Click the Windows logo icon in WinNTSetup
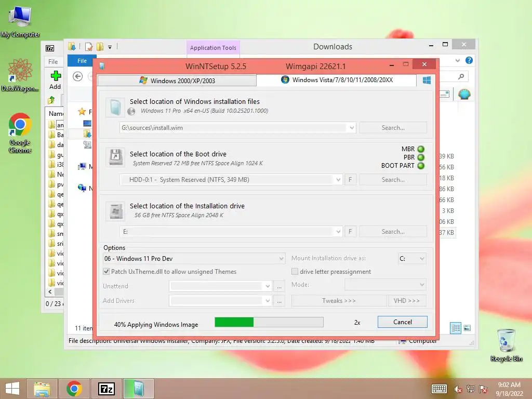Screen dimensions: 532x399 (427, 80)
